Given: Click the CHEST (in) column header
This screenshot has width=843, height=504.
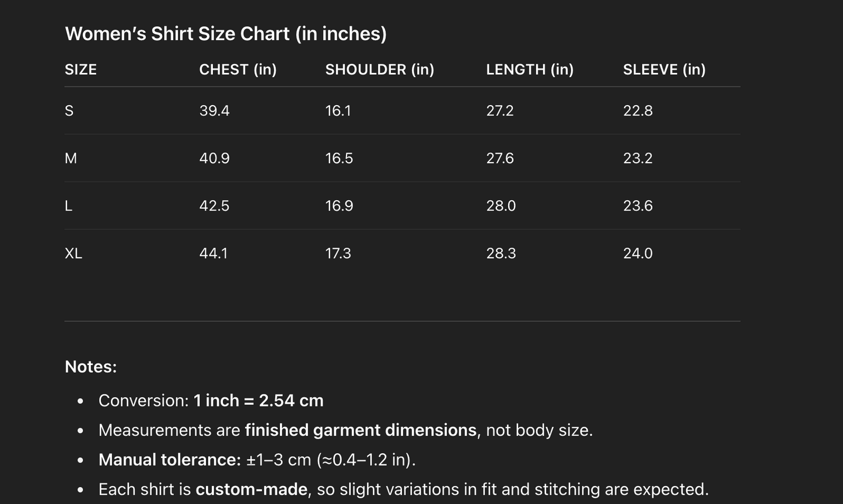Looking at the screenshot, I should (x=237, y=69).
